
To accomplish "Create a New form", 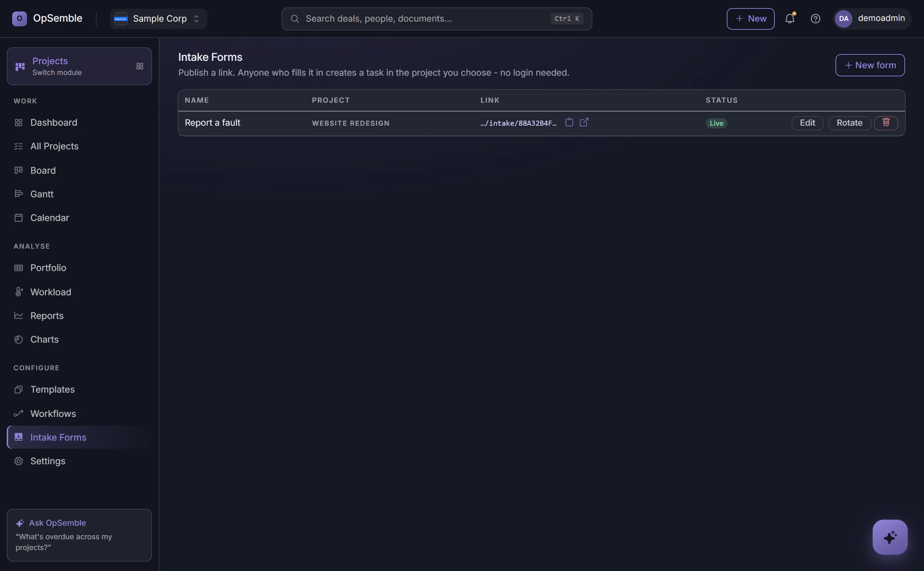I will coord(870,65).
